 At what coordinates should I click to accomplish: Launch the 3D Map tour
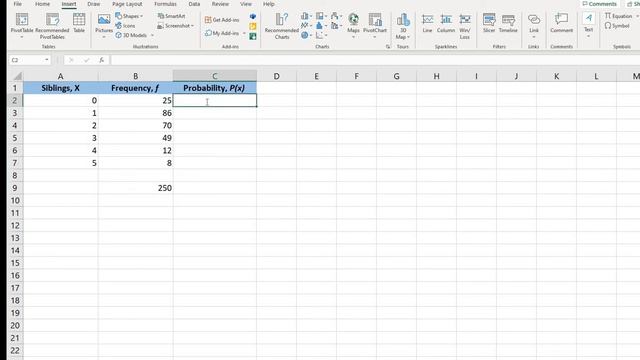[x=403, y=26]
